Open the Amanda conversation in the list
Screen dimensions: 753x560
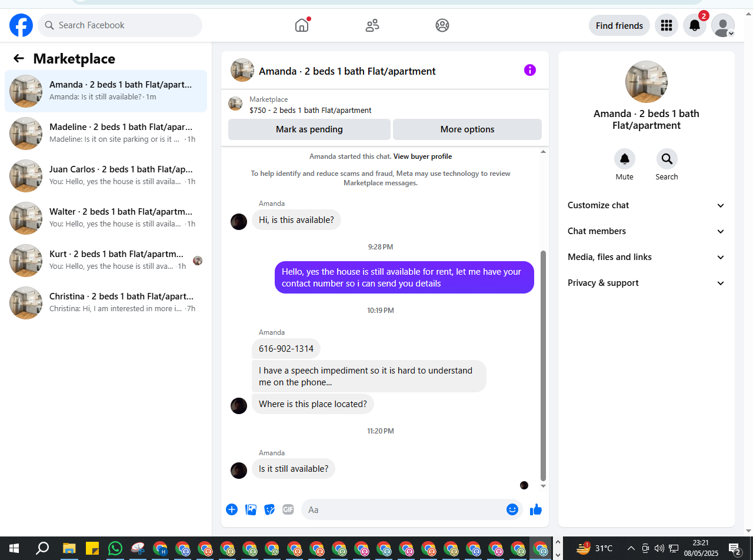[106, 91]
